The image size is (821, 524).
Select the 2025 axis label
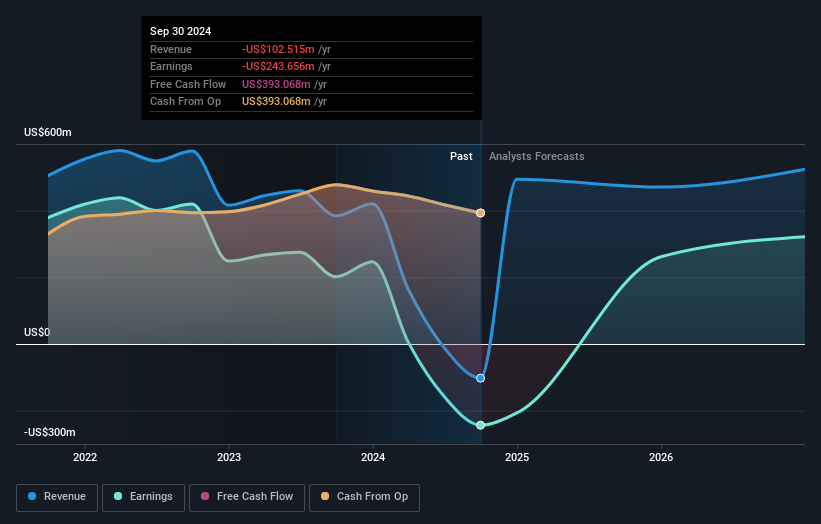[x=517, y=457]
